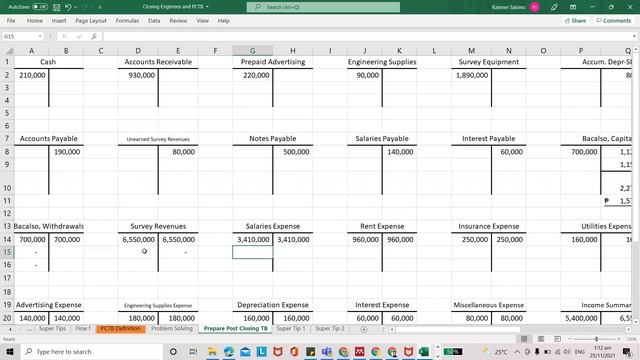
Task: Select the Cash cell value 210,000
Action: (x=31, y=75)
